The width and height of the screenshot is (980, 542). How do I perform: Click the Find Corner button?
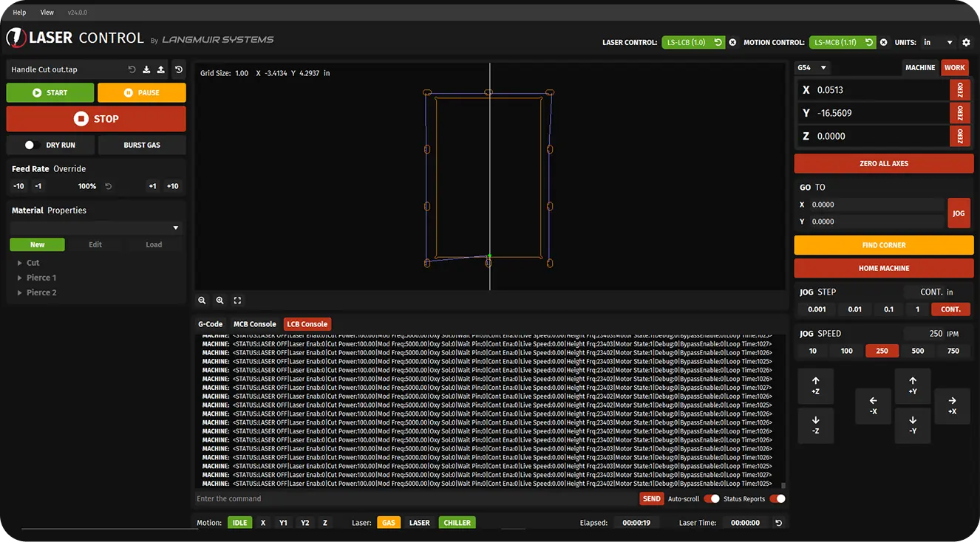pyautogui.click(x=883, y=245)
